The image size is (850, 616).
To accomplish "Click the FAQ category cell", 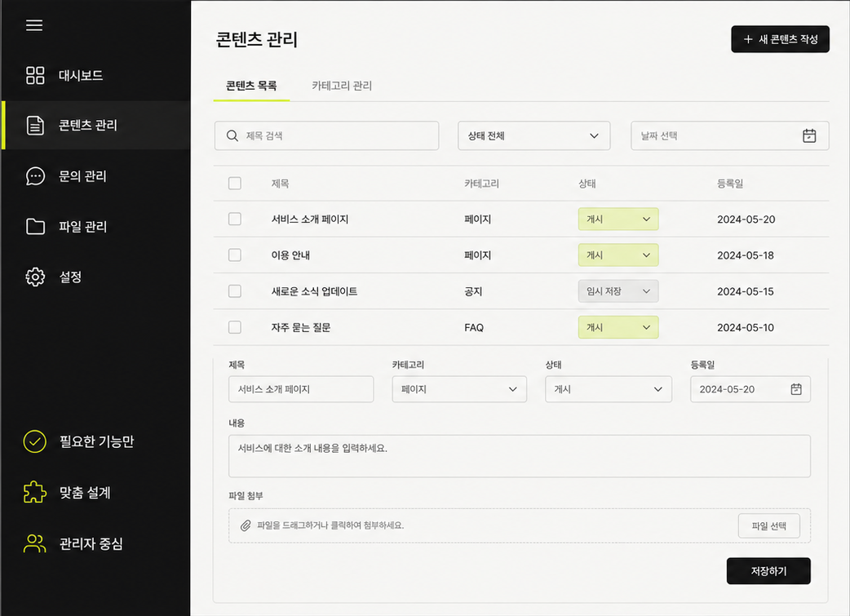I will tap(474, 327).
